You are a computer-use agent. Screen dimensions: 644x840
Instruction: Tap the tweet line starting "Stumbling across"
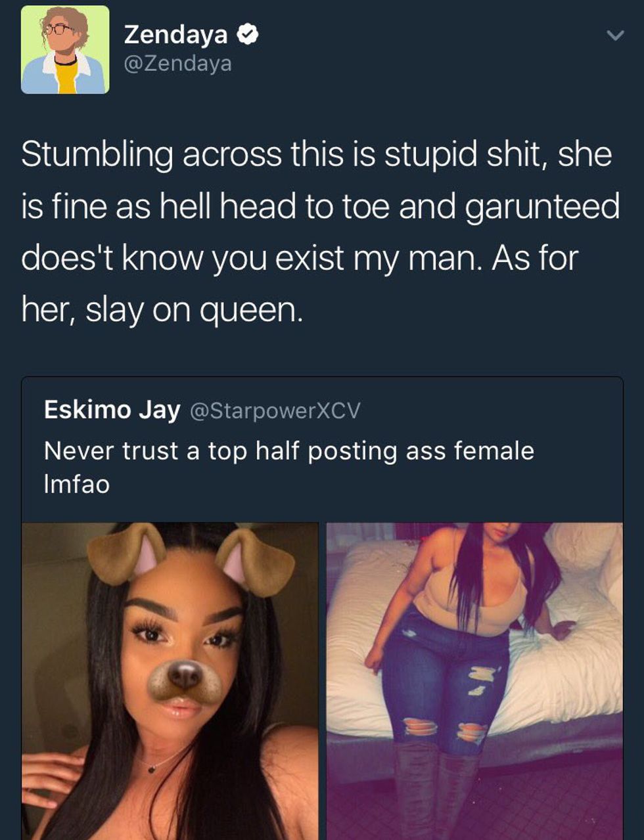tap(316, 155)
